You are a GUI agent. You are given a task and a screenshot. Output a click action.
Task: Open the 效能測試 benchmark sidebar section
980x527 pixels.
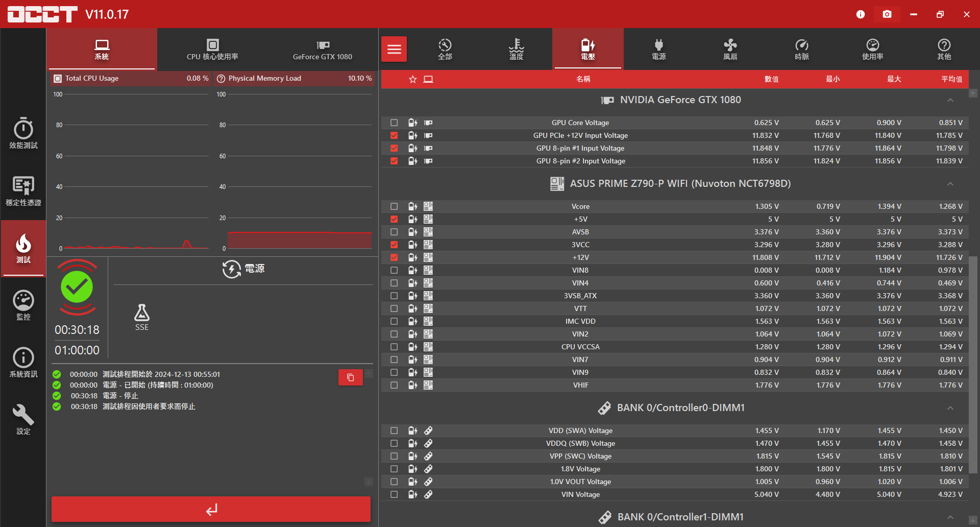click(x=23, y=133)
